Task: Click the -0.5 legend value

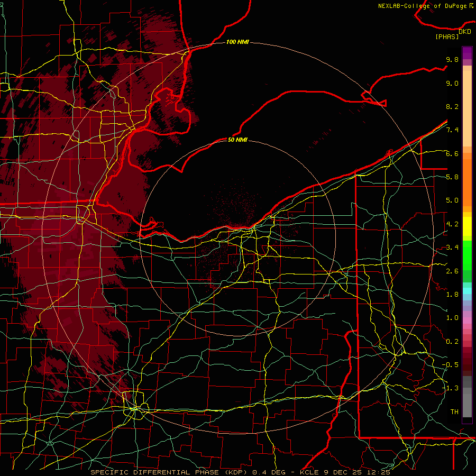Action: coord(450,365)
